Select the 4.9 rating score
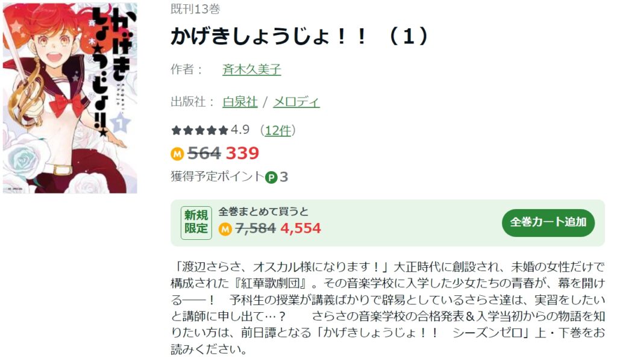The height and width of the screenshot is (364, 617). (240, 130)
